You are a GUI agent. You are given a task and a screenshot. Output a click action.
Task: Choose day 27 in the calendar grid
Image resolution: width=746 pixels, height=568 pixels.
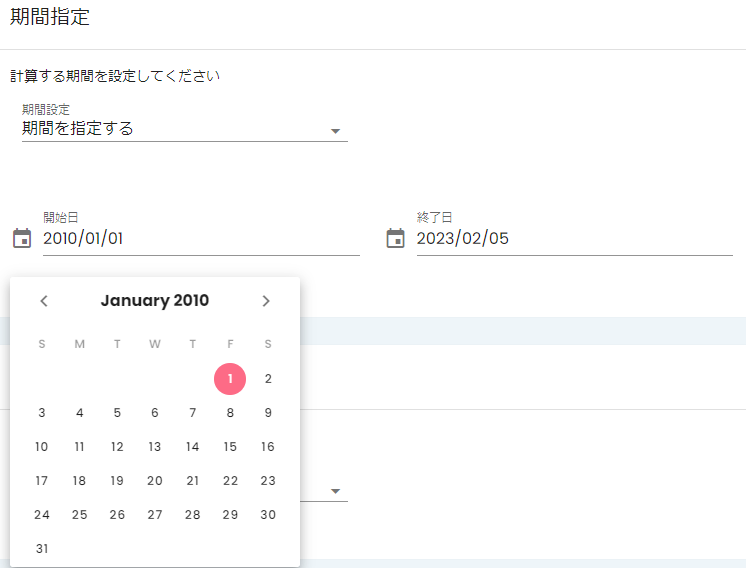[x=155, y=515]
